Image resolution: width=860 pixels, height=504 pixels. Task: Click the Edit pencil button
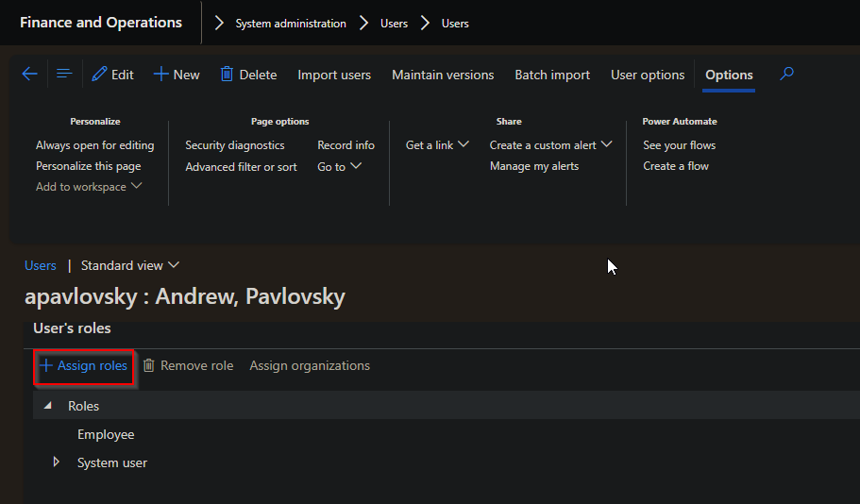click(113, 75)
